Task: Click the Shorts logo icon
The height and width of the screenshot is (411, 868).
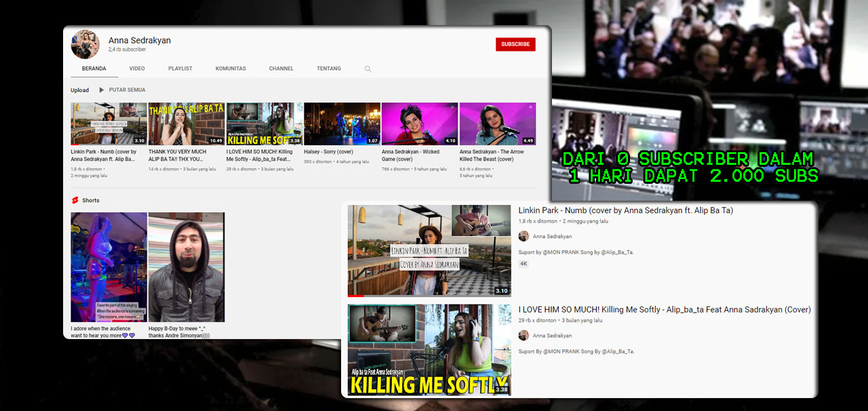Action: click(75, 200)
